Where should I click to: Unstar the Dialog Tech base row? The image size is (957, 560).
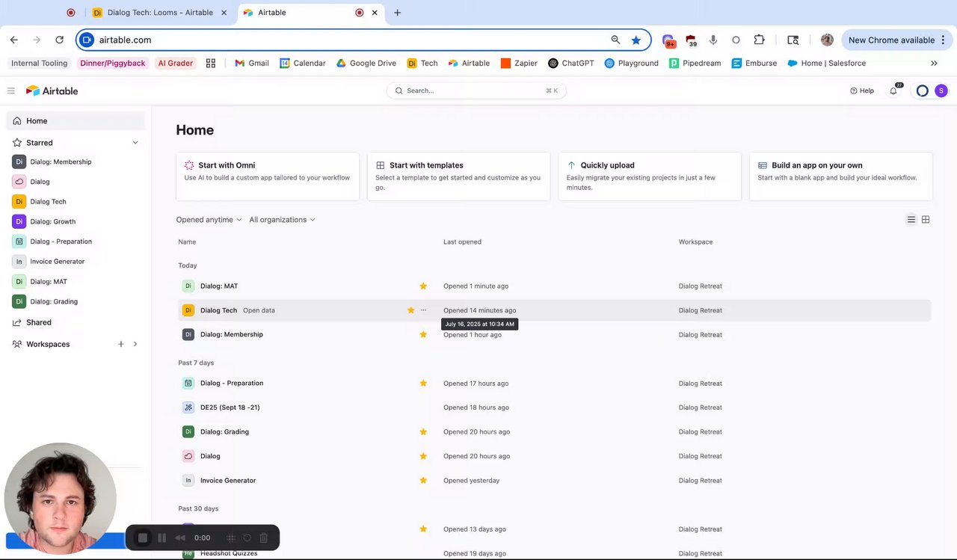coord(410,310)
